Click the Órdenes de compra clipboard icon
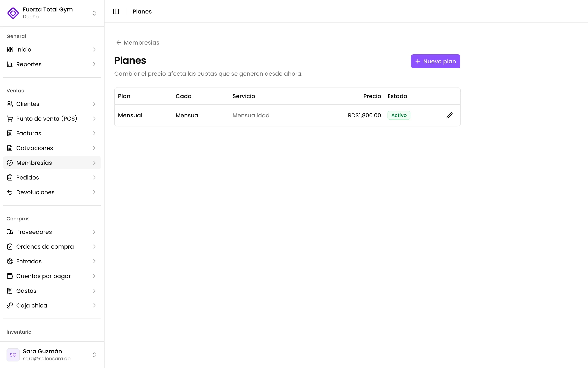588x368 pixels. click(10, 247)
